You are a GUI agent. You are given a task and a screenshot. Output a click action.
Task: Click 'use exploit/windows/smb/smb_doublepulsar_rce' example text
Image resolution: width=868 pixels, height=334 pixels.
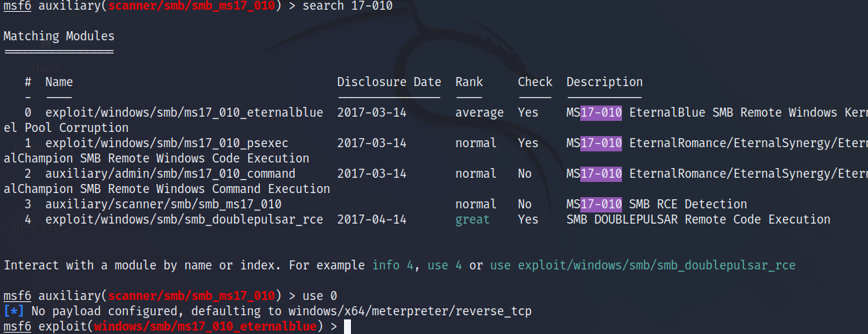point(643,265)
